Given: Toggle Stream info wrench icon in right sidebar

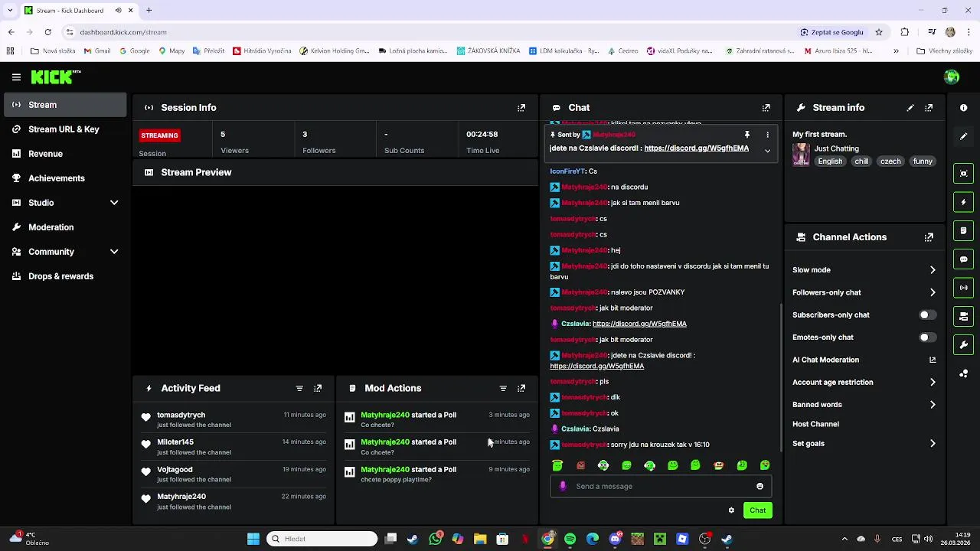Looking at the screenshot, I should point(963,345).
